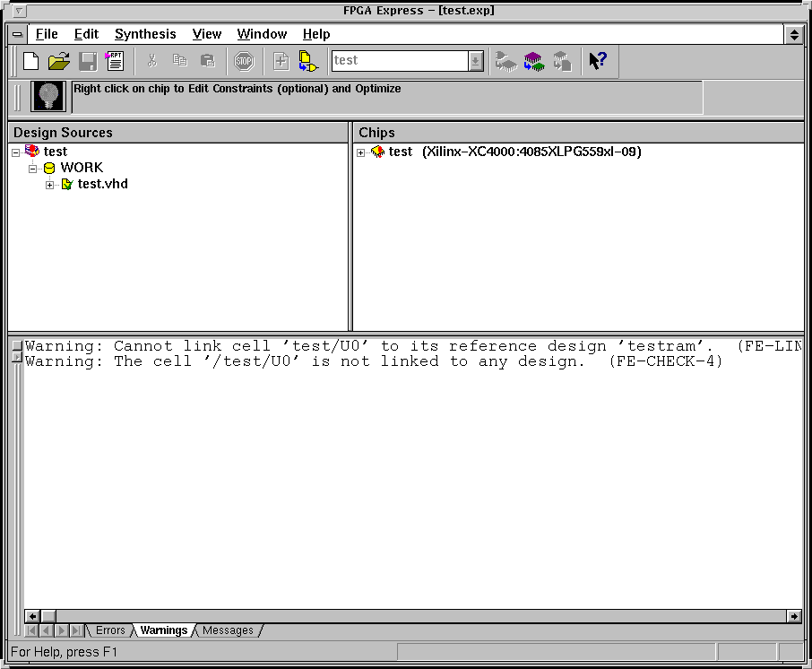
Task: Open the Window menu
Action: click(x=262, y=34)
